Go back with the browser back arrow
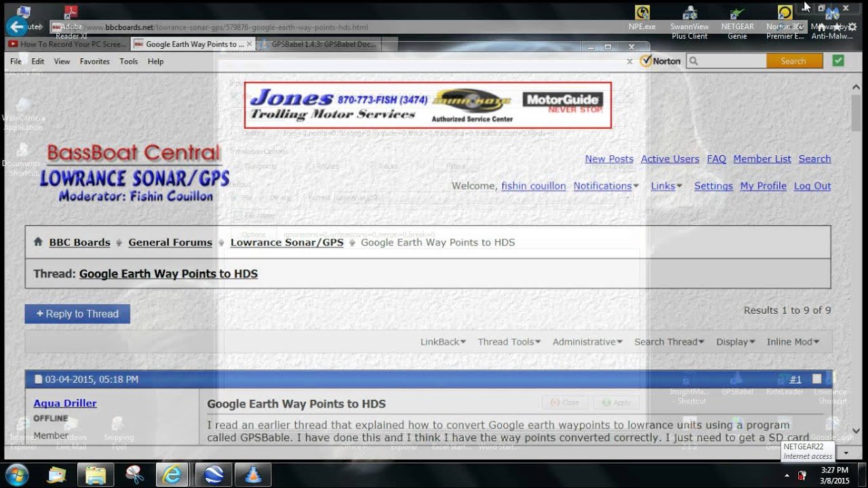The height and width of the screenshot is (488, 868). (x=16, y=26)
